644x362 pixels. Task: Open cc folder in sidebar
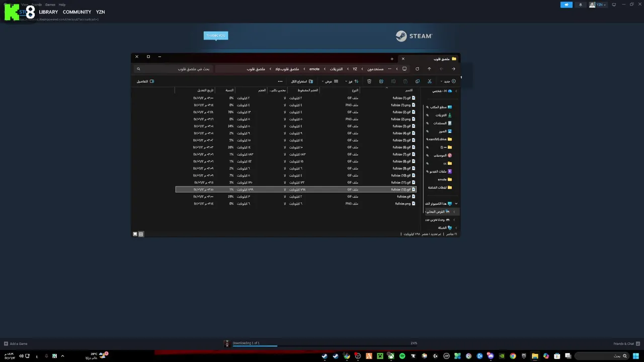(x=447, y=163)
